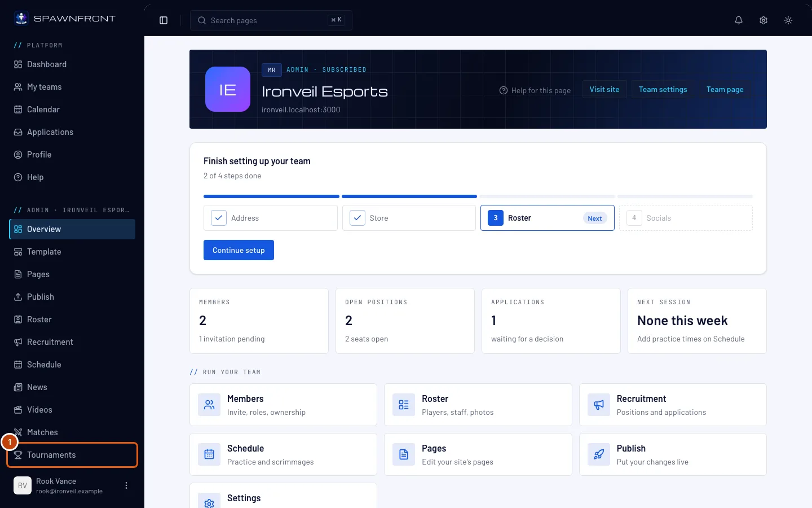Select Overview in admin sidebar
Viewport: 812px width, 508px height.
pos(72,229)
